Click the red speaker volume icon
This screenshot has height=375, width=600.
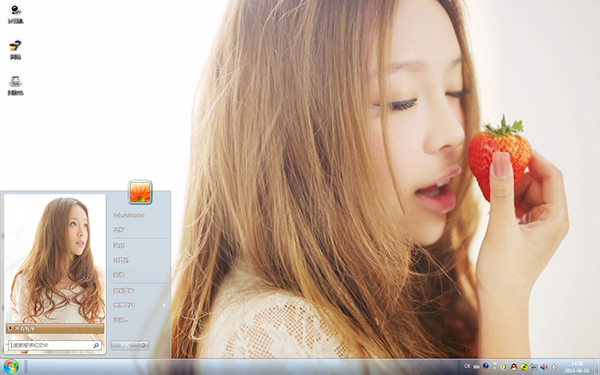tap(543, 367)
